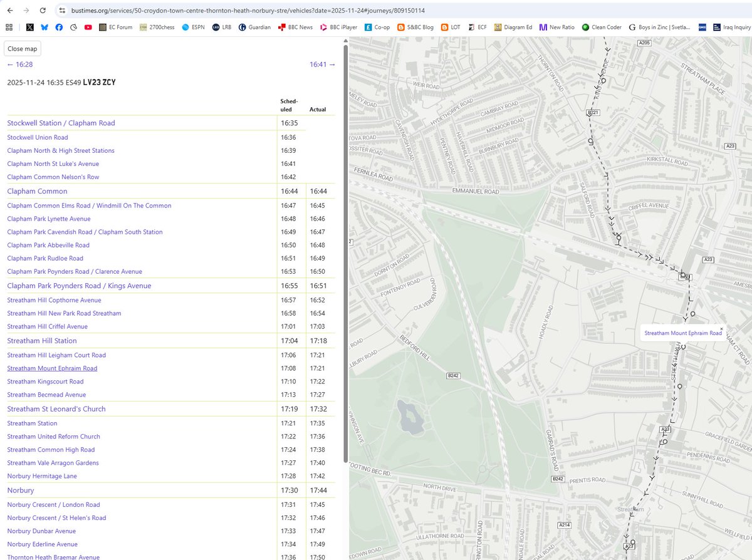This screenshot has width=752, height=560.
Task: Open Norbury Hermitage Lane link
Action: point(42,476)
